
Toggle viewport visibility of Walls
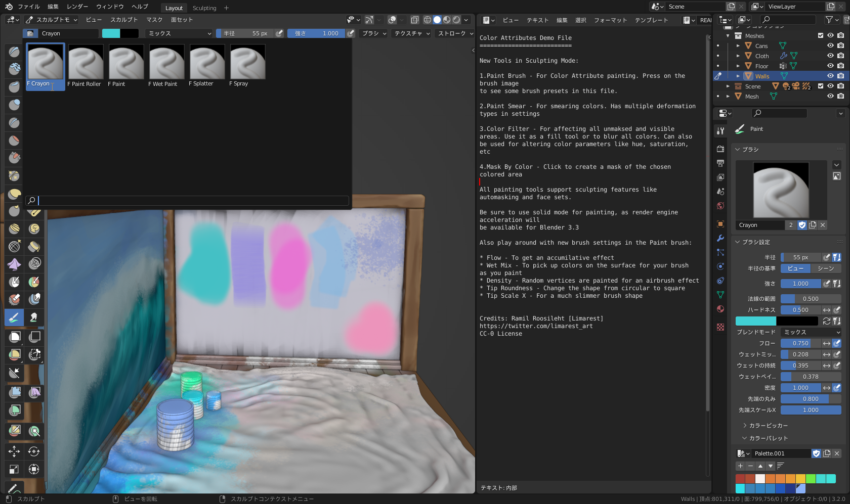(830, 76)
